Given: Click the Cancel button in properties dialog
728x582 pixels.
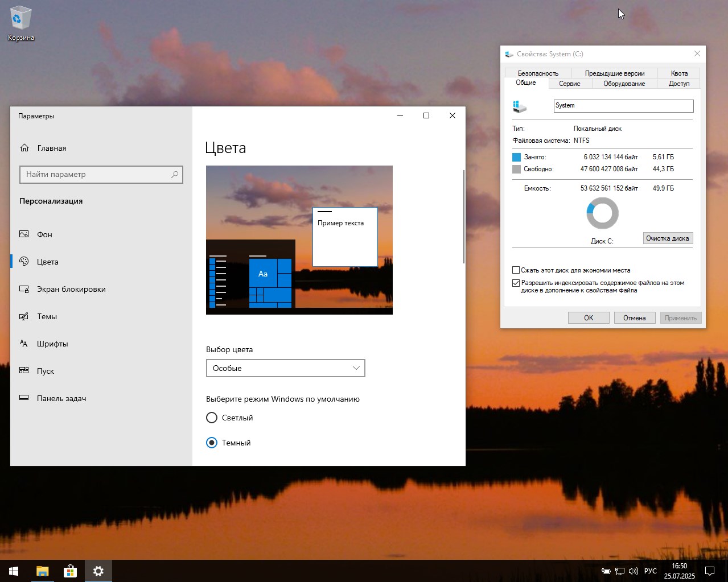Looking at the screenshot, I should [634, 318].
